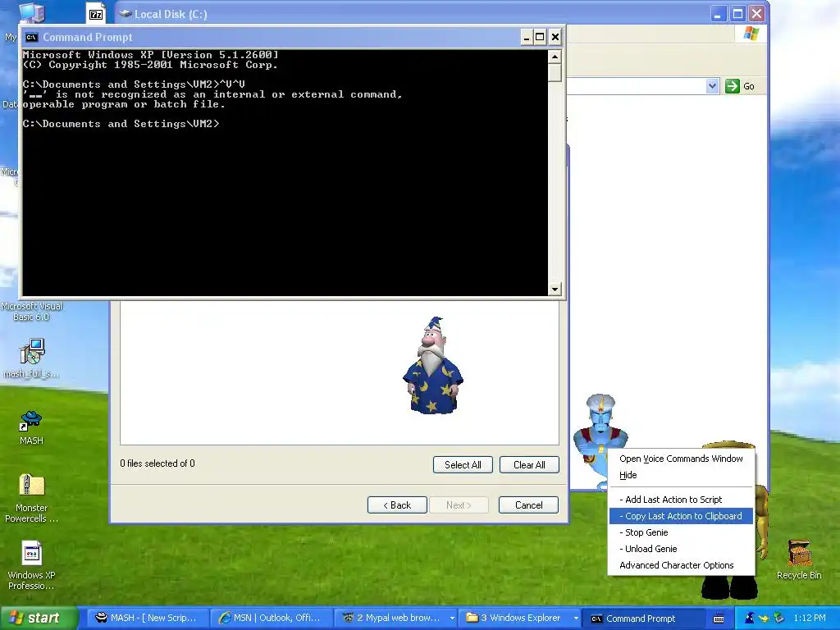Click the Command Prompt scrollbar thumb

[555, 72]
